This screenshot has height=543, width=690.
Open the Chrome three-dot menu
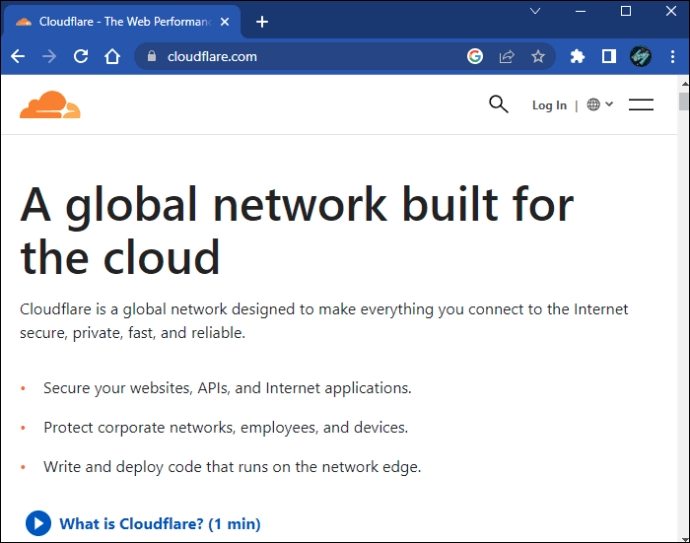coord(672,56)
